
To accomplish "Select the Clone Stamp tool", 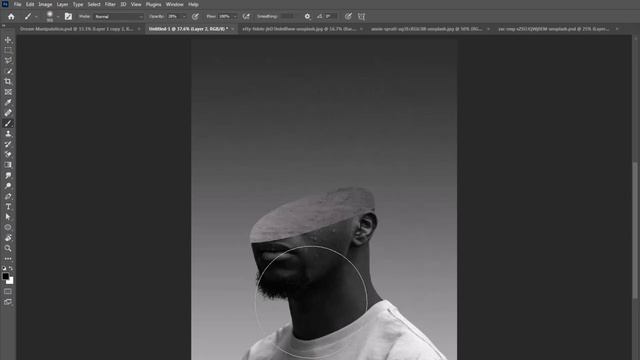I will coord(8,133).
